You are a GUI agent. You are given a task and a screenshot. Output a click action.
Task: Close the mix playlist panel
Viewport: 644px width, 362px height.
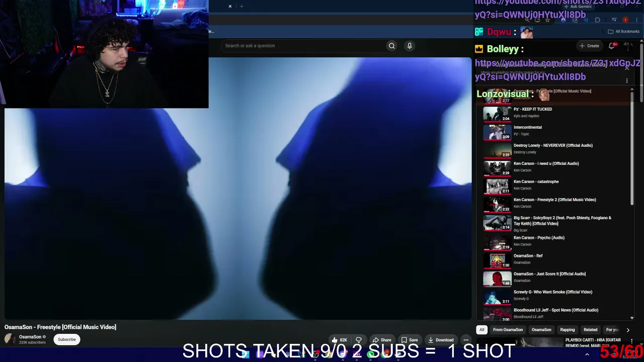pyautogui.click(x=627, y=68)
